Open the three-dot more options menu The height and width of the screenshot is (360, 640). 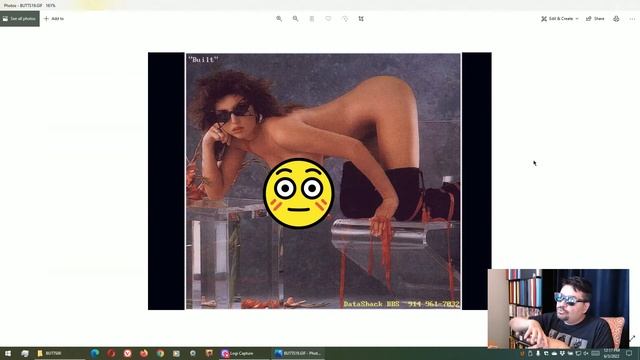click(x=632, y=19)
